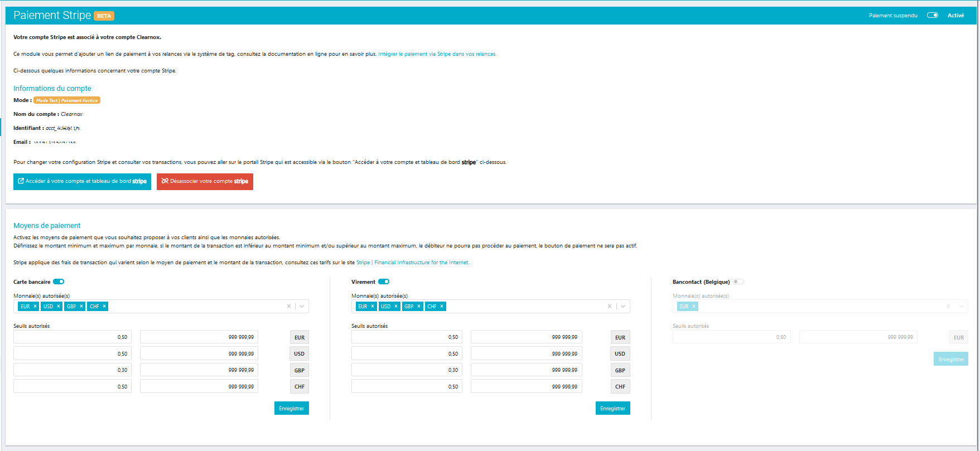The height and width of the screenshot is (451, 980).
Task: Click the Informations du compte heading
Action: pyautogui.click(x=52, y=89)
